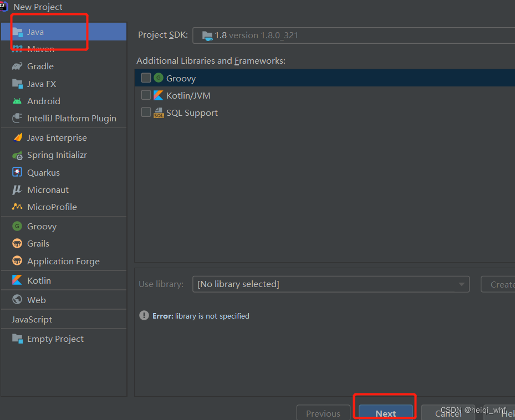Click the Create library button
The width and height of the screenshot is (515, 420).
(x=498, y=284)
